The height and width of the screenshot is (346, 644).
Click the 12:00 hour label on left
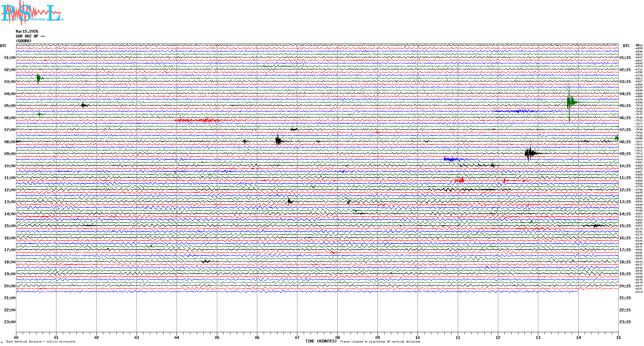(x=10, y=190)
